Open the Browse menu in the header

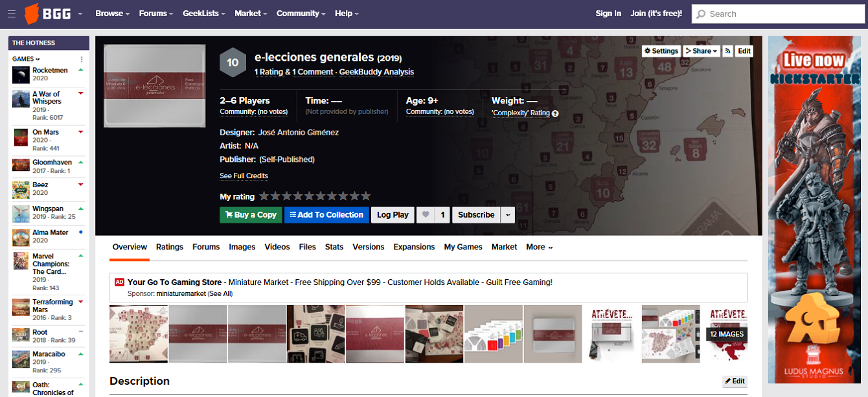coord(112,14)
